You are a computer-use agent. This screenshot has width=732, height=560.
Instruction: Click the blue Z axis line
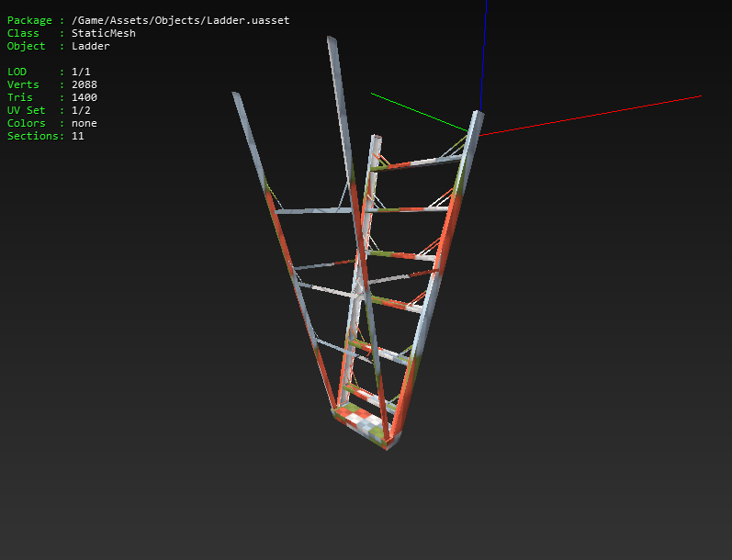click(484, 55)
